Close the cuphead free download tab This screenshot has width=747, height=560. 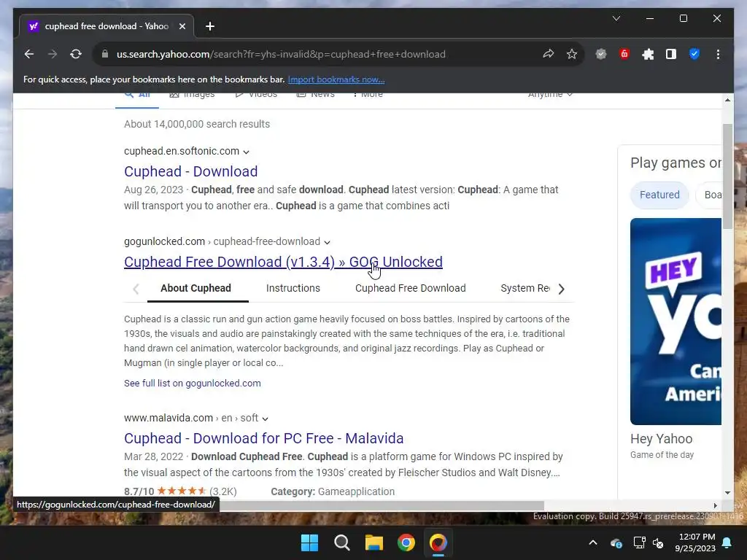coord(182,26)
